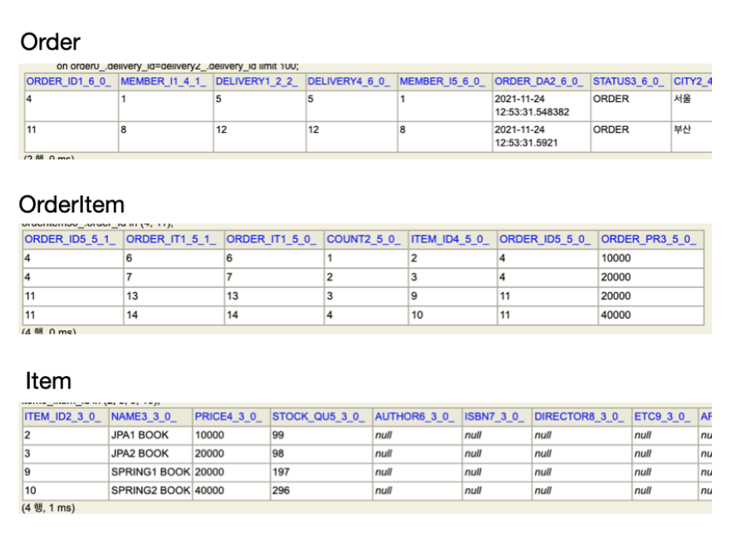Click the '(4 행, 1 ms)' result summary
Image resolution: width=756 pixels, height=533 pixels.
click(48, 508)
